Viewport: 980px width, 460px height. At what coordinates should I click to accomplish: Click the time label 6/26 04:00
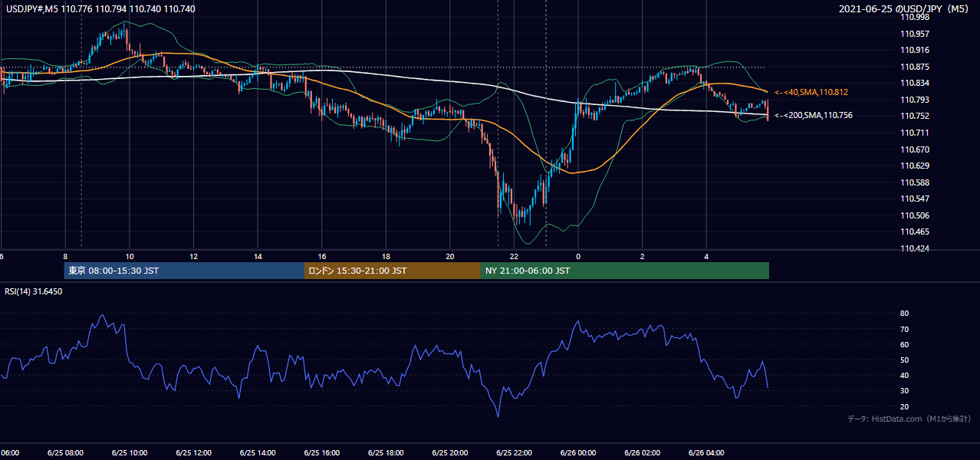pos(707,453)
